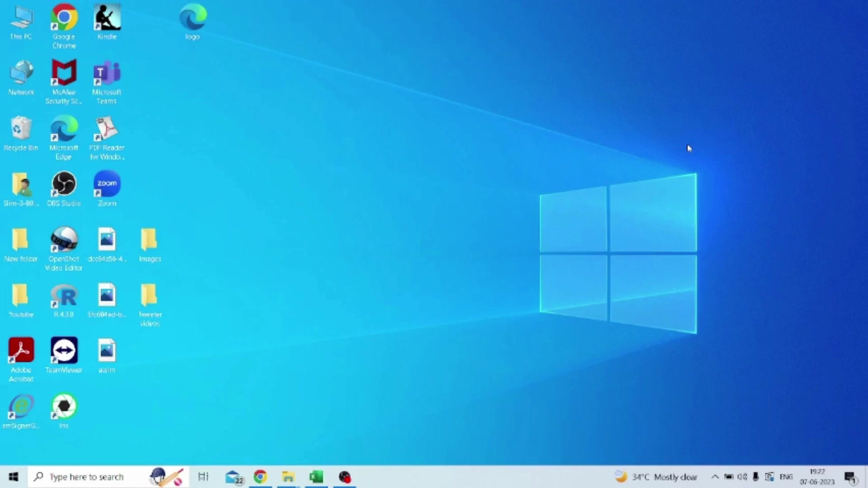This screenshot has height=488, width=868.
Task: Select the dce84d56 image file
Action: 107,244
